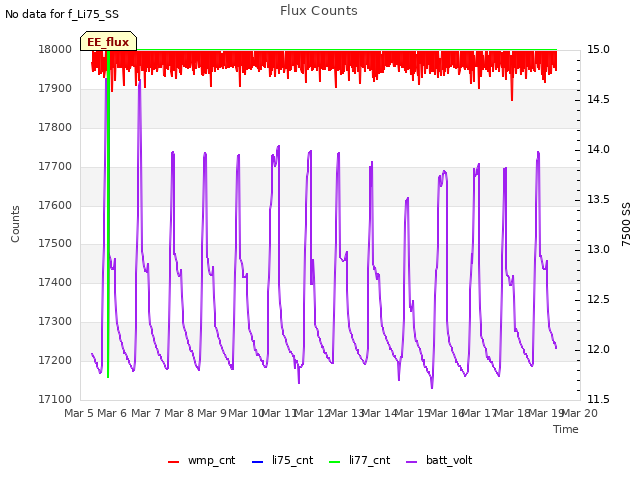Click the green li77_cnt vertical spike line
The image size is (640, 480).
pos(108,214)
